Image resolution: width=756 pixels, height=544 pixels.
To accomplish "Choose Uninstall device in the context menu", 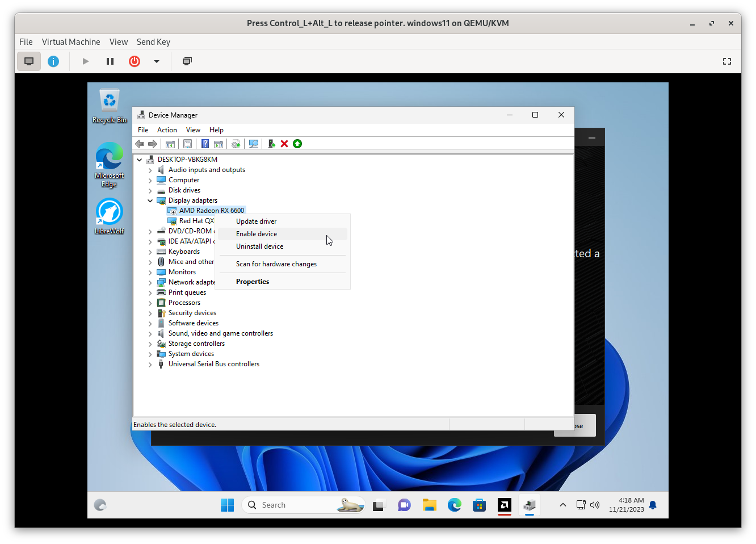I will click(283, 246).
